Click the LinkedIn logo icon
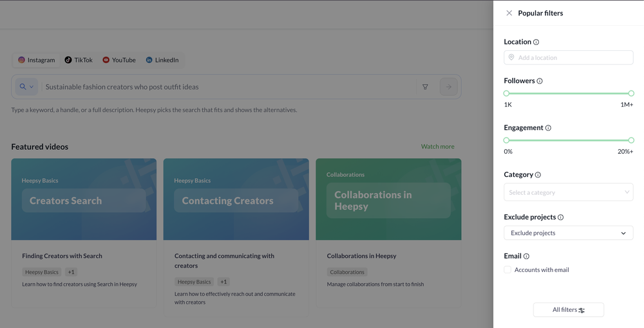The height and width of the screenshot is (328, 644). 149,60
